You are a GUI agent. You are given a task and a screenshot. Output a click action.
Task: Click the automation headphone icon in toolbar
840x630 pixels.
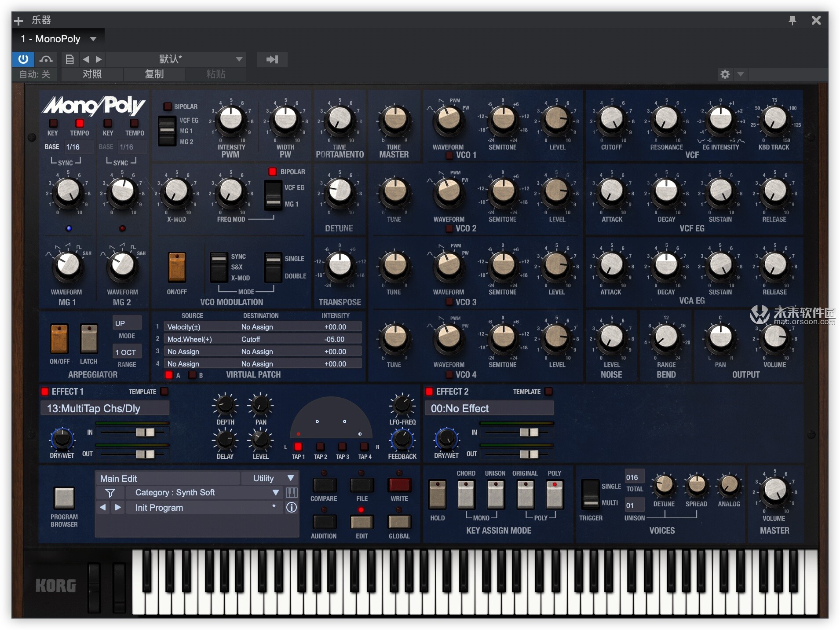[46, 59]
